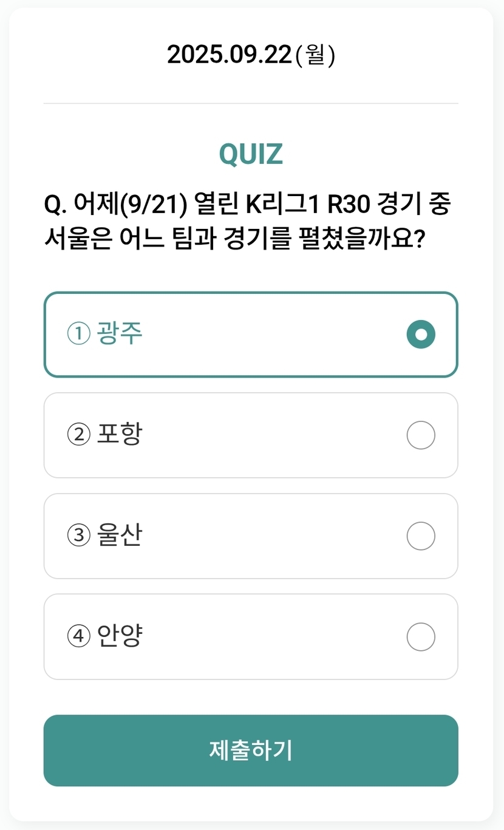Screen dimensions: 504x830
Task: Click the divider line below the date
Action: [251, 104]
